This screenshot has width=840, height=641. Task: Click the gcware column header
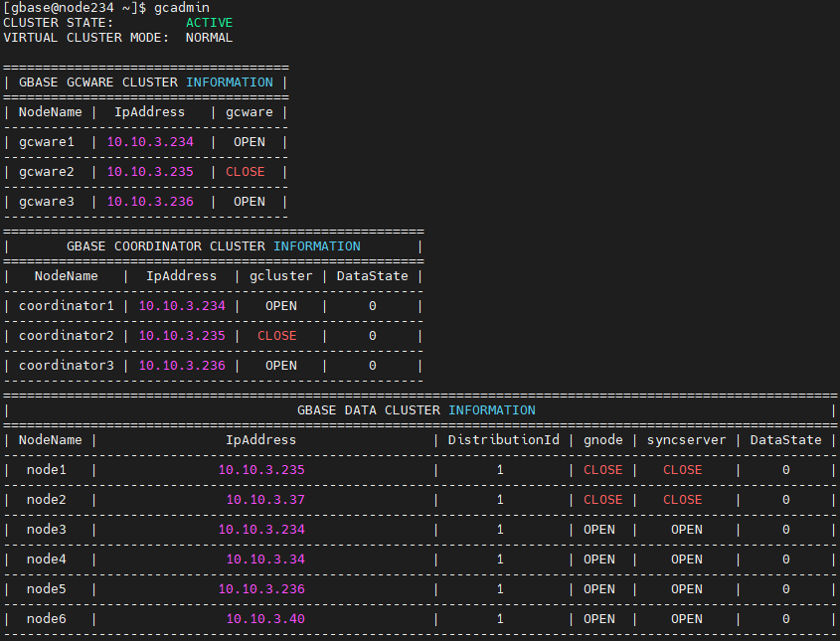pyautogui.click(x=250, y=112)
